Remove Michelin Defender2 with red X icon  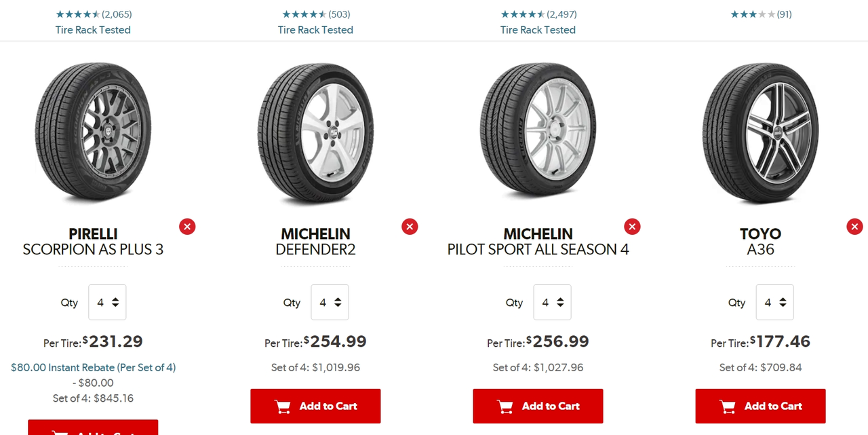pos(410,227)
